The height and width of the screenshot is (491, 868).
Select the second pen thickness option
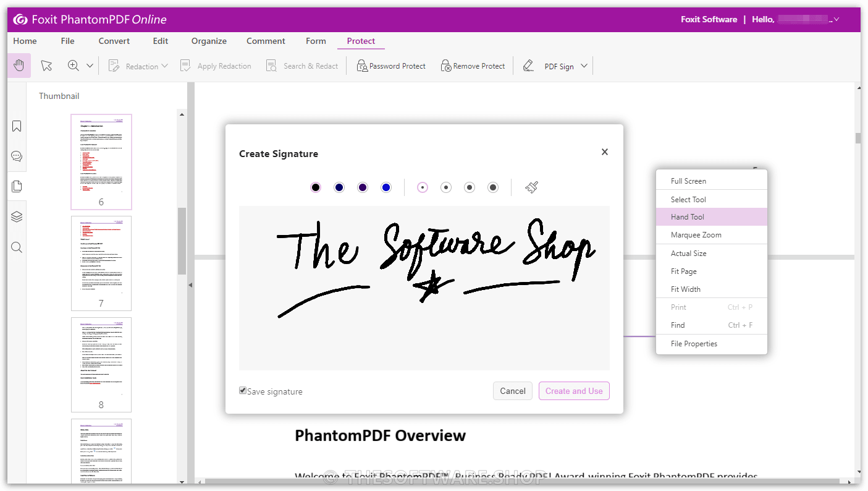coord(446,187)
